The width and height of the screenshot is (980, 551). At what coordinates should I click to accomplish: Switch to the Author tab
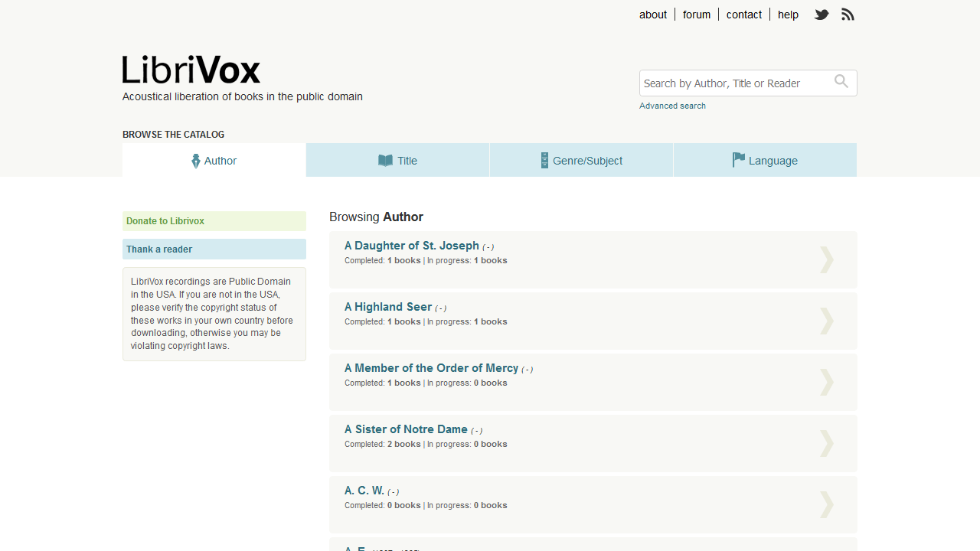[x=214, y=160]
